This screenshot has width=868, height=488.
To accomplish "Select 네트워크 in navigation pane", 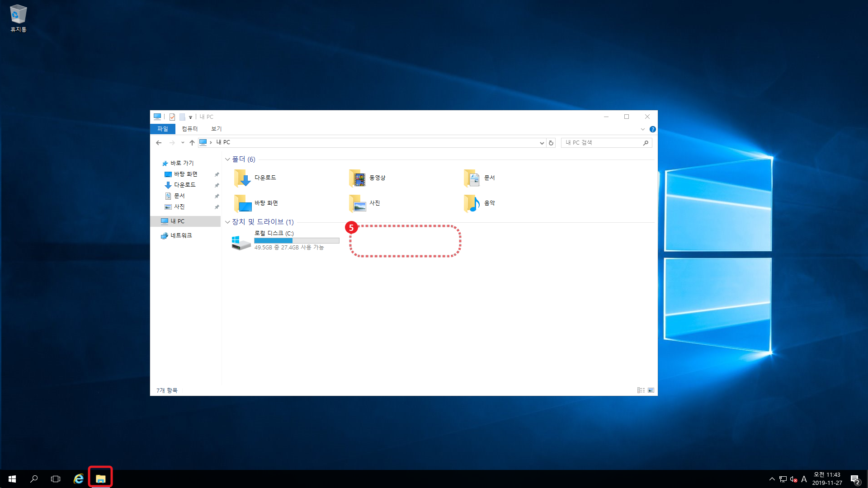I will tap(181, 235).
